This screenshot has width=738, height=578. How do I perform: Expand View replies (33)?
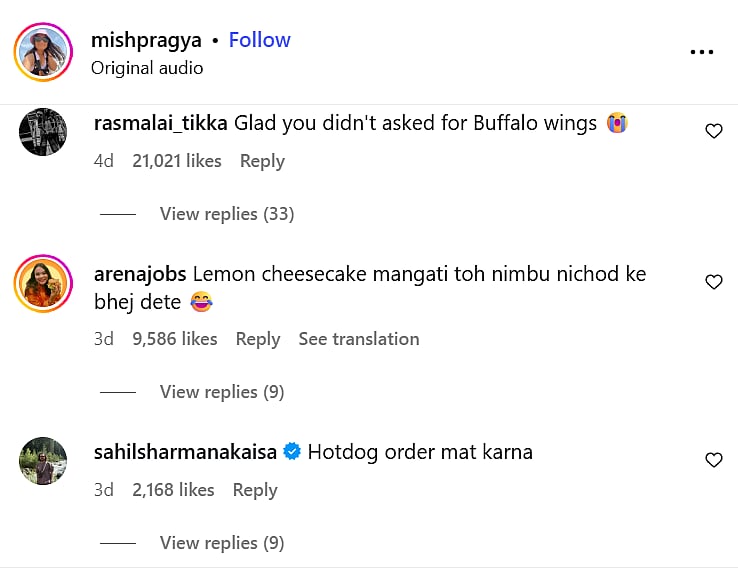point(226,214)
